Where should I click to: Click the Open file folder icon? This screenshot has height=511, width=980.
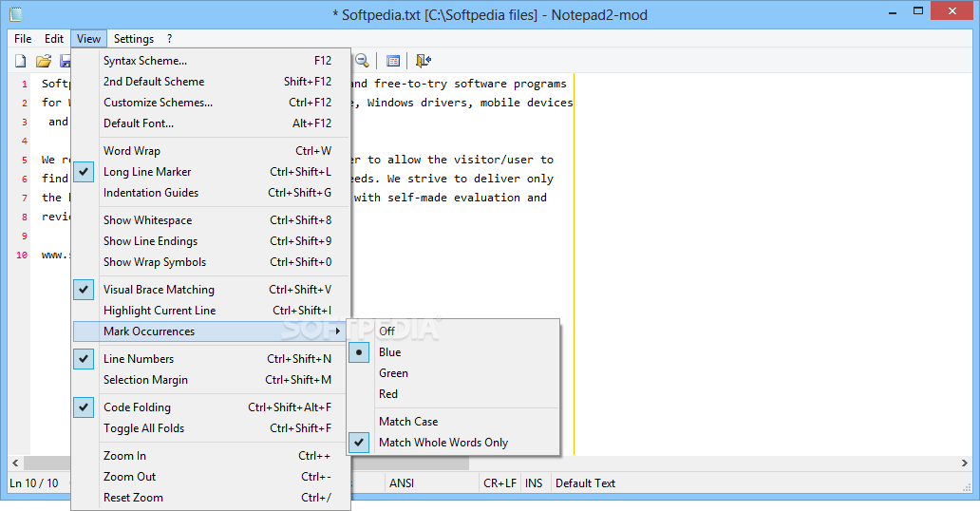tap(43, 61)
